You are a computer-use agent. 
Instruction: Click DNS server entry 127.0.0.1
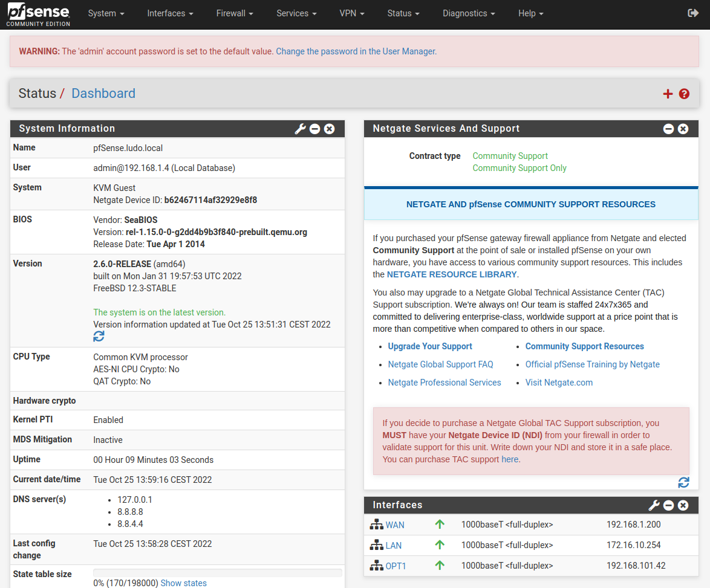135,500
